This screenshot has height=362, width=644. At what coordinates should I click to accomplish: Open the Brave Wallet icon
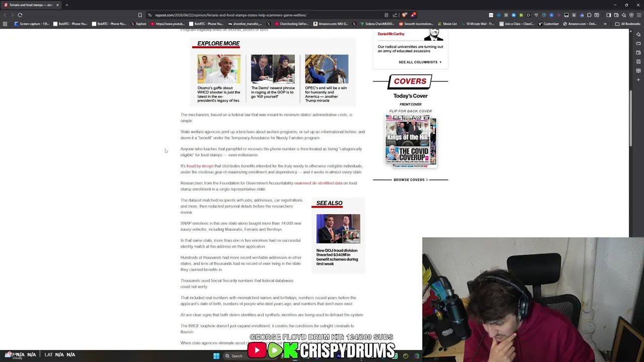point(616,15)
